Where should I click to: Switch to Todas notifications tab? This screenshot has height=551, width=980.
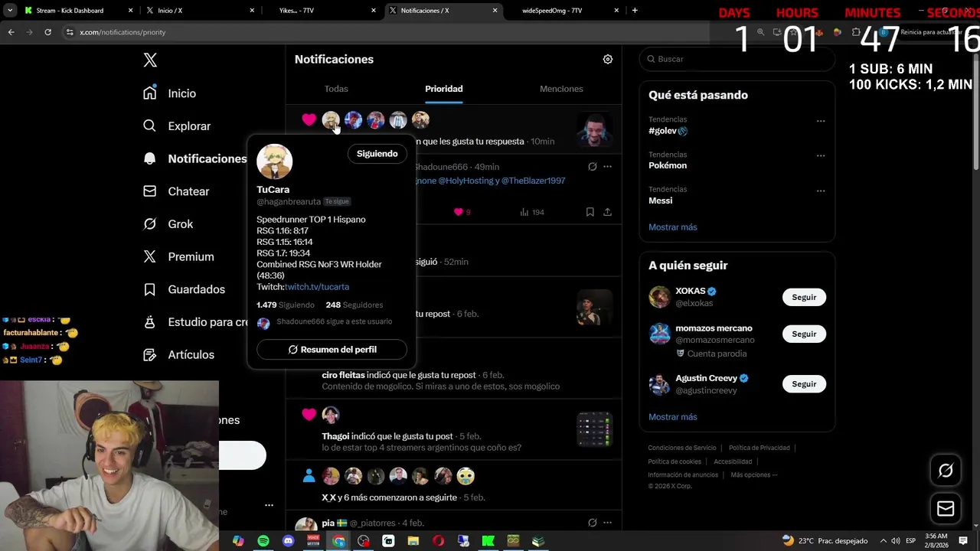point(336,89)
